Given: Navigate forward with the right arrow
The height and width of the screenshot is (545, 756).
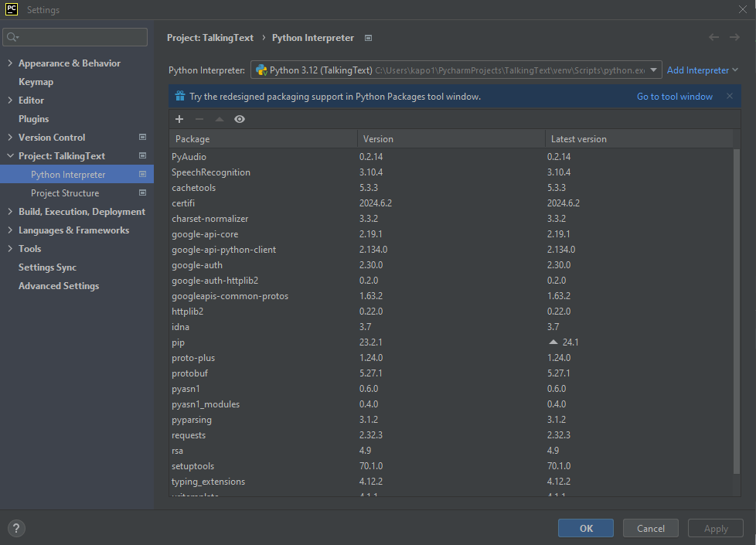Looking at the screenshot, I should coord(734,37).
